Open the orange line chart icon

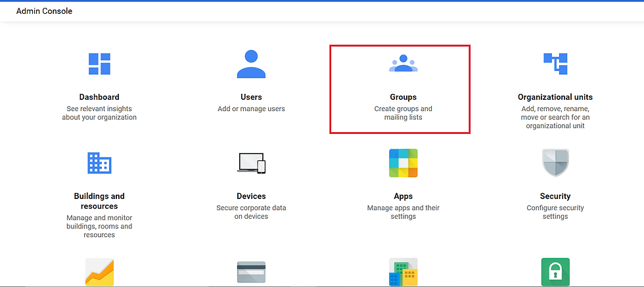pyautogui.click(x=99, y=272)
